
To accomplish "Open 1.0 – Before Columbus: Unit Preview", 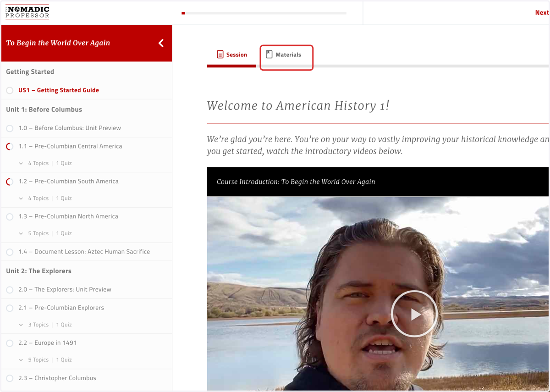I will pos(70,128).
